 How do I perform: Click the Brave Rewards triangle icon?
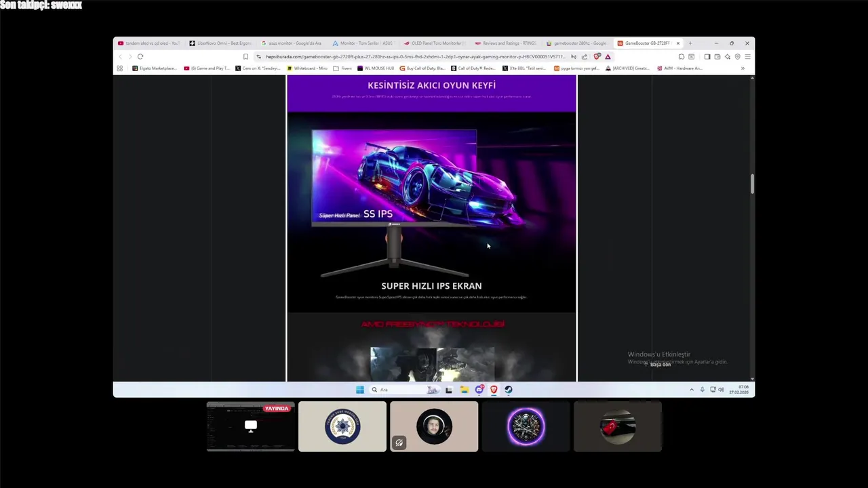(x=608, y=57)
